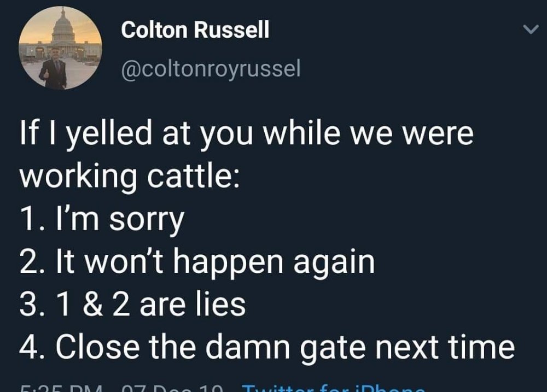Select list item "2. It won't happen again"

197,262
